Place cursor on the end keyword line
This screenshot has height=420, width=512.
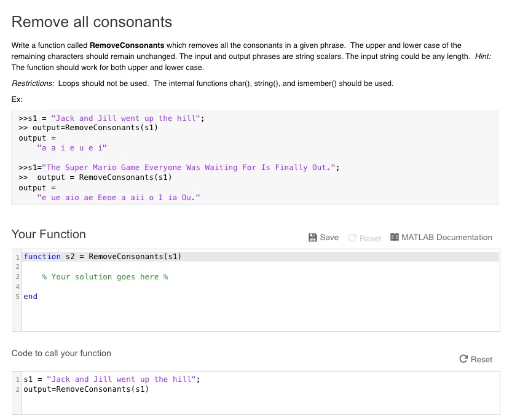(30, 297)
